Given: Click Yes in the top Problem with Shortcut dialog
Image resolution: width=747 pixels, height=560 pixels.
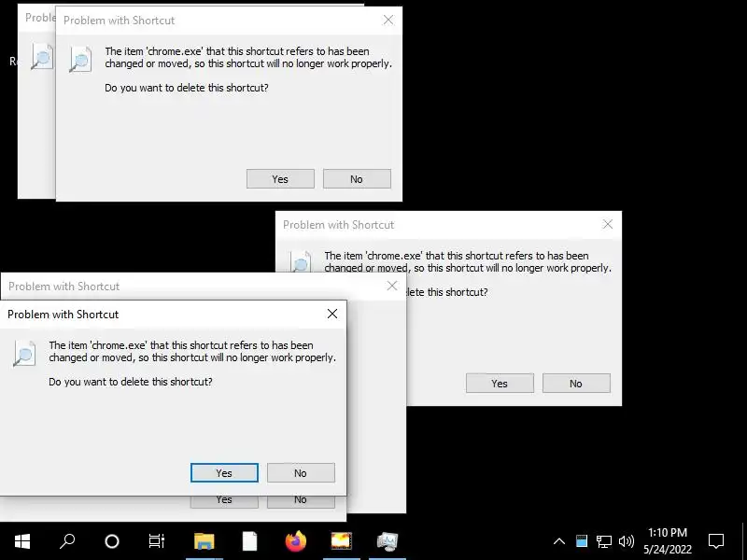Looking at the screenshot, I should tap(280, 179).
